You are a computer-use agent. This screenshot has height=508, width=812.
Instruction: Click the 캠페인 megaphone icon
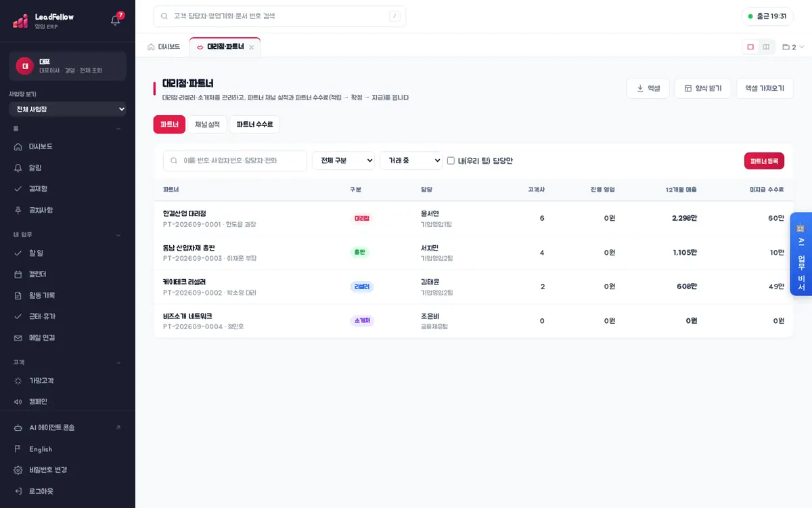(18, 402)
